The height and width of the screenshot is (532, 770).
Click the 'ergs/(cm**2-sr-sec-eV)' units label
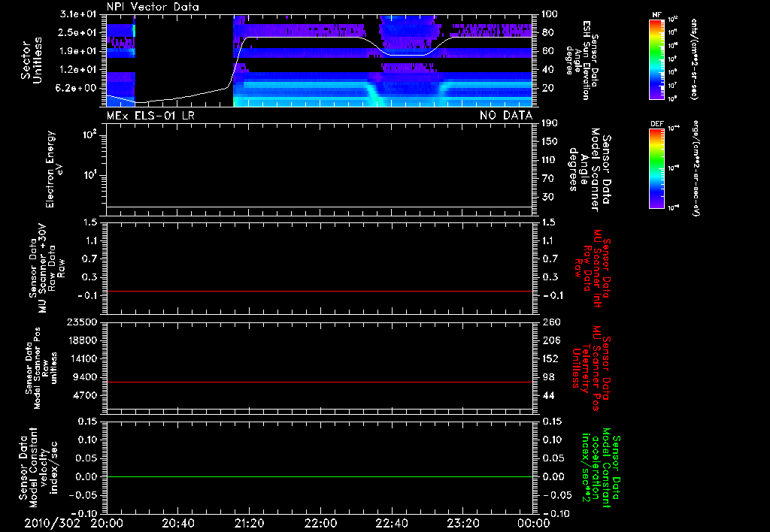696,167
